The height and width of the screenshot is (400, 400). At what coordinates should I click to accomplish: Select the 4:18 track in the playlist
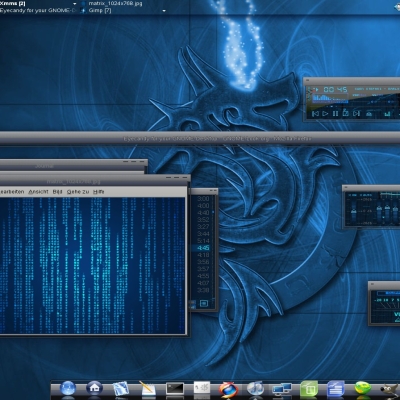click(203, 255)
